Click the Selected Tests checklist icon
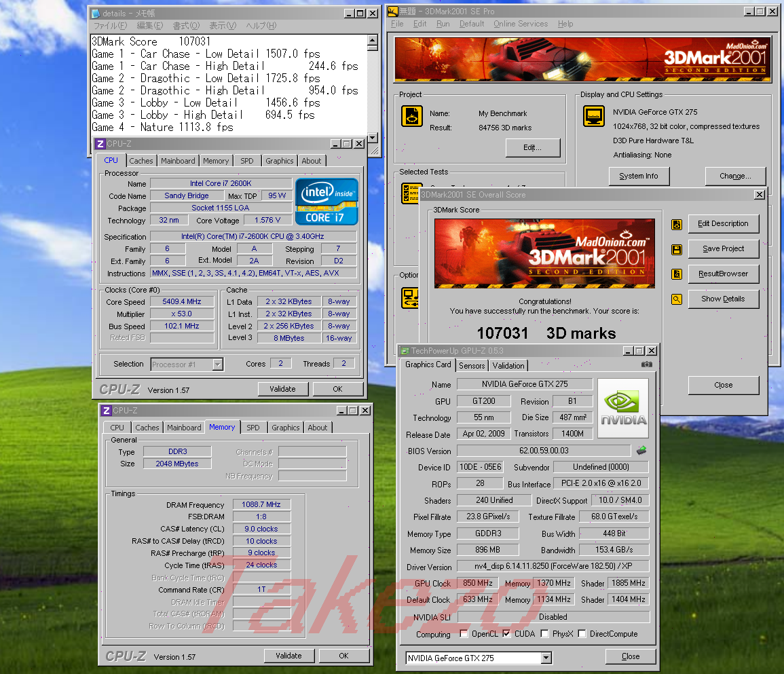This screenshot has width=784, height=674. [x=411, y=193]
